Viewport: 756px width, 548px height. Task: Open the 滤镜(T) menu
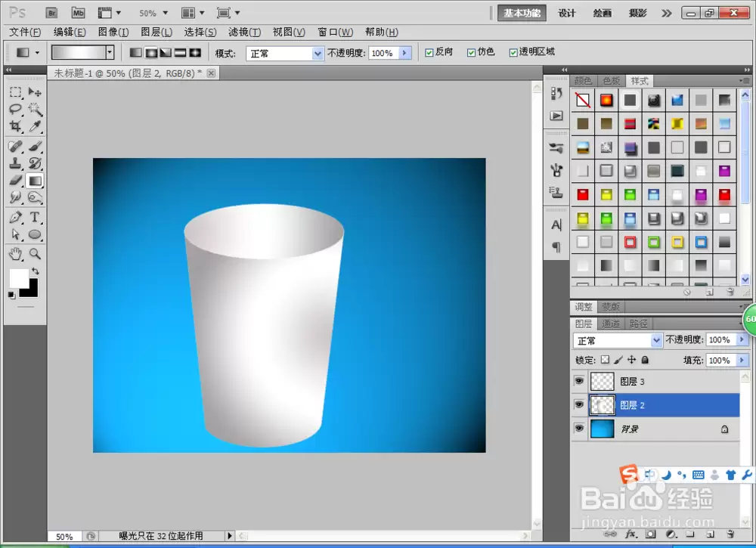[x=244, y=33]
